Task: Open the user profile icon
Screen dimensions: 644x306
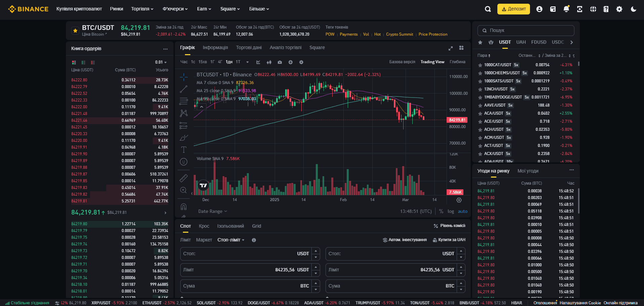Action: pyautogui.click(x=539, y=9)
